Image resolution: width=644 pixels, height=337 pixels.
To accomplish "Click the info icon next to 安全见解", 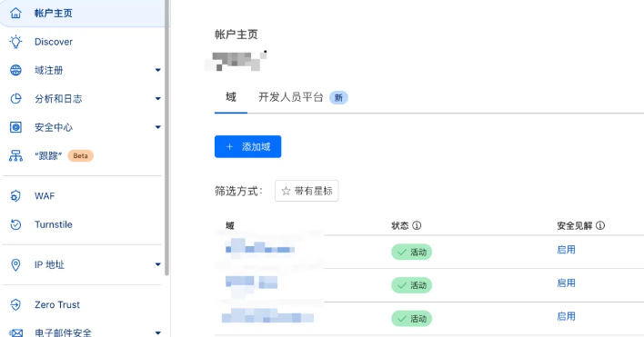I will coord(600,225).
